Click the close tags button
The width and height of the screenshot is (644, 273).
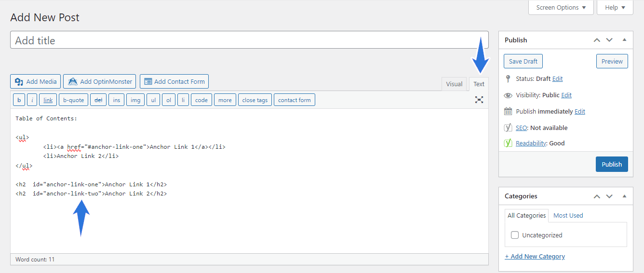coord(255,100)
